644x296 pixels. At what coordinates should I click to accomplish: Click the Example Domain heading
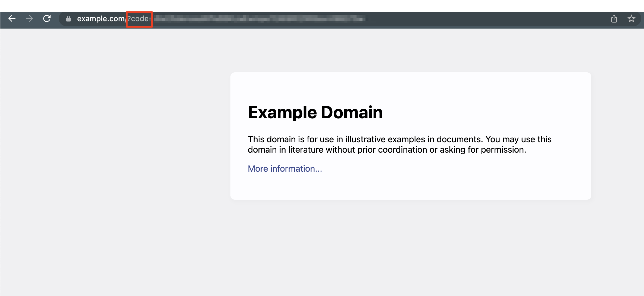click(315, 112)
